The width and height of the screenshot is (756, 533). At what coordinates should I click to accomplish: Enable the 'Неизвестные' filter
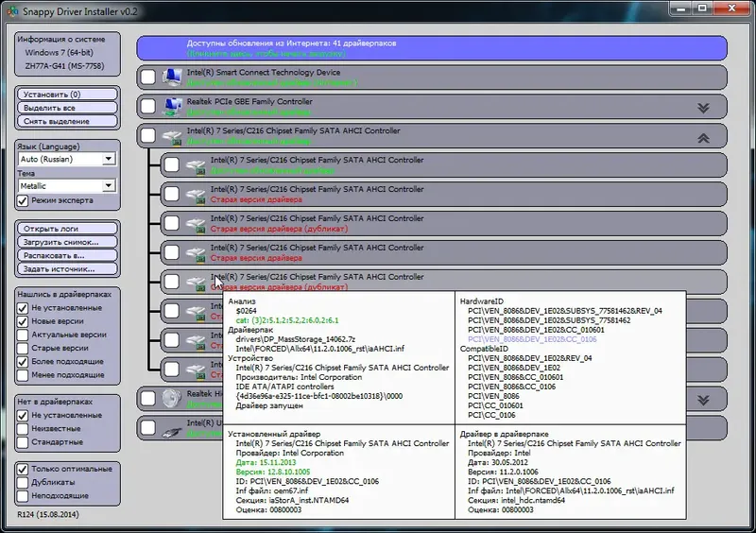click(x=23, y=428)
